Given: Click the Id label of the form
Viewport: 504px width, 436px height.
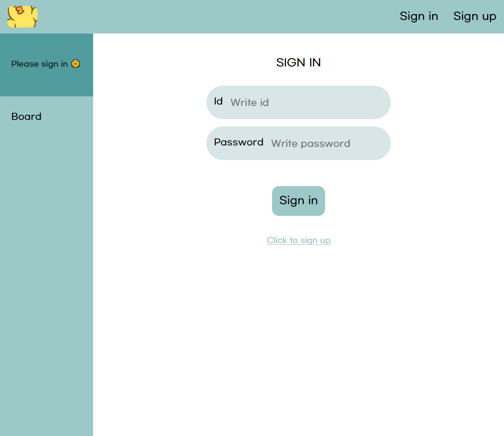Looking at the screenshot, I should point(218,101).
